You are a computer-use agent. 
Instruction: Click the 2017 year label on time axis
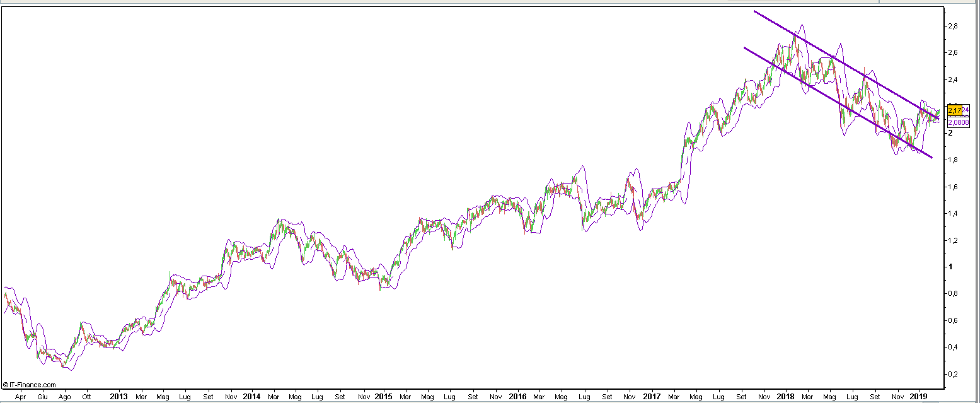pyautogui.click(x=652, y=397)
